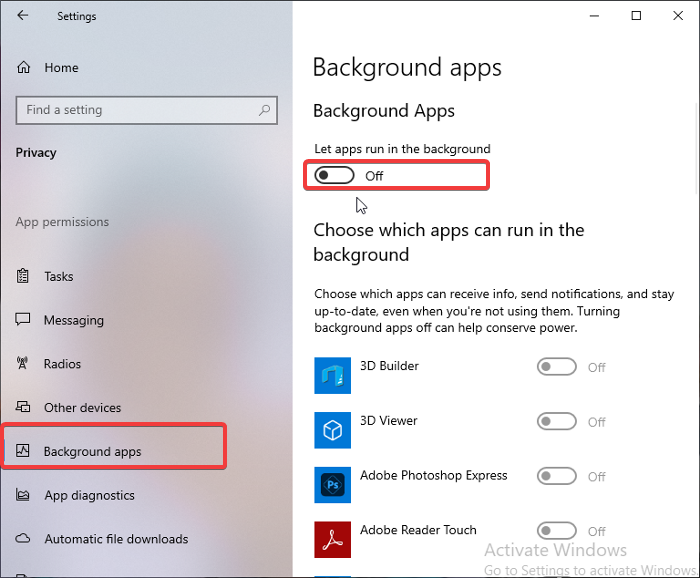Screen dimensions: 700x578
Task: Click the 3D Viewer label
Action: coord(389,421)
